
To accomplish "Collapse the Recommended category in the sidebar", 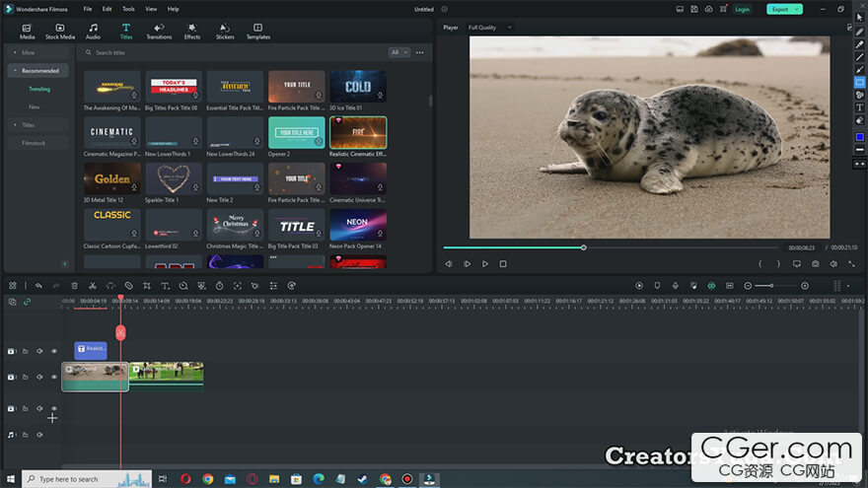I will click(x=14, y=71).
